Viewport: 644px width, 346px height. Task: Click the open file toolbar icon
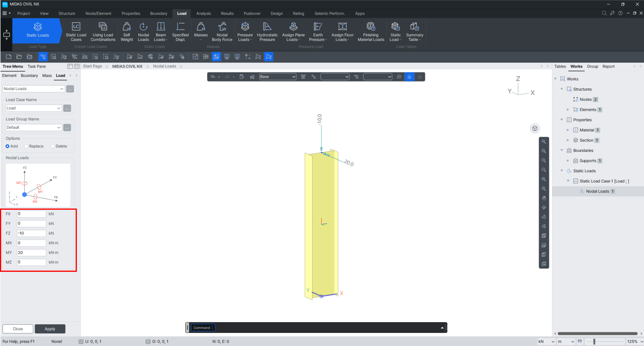click(x=19, y=57)
